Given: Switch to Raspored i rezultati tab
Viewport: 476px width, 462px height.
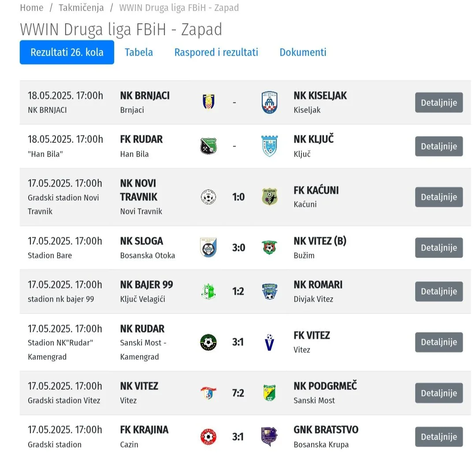Looking at the screenshot, I should point(216,52).
